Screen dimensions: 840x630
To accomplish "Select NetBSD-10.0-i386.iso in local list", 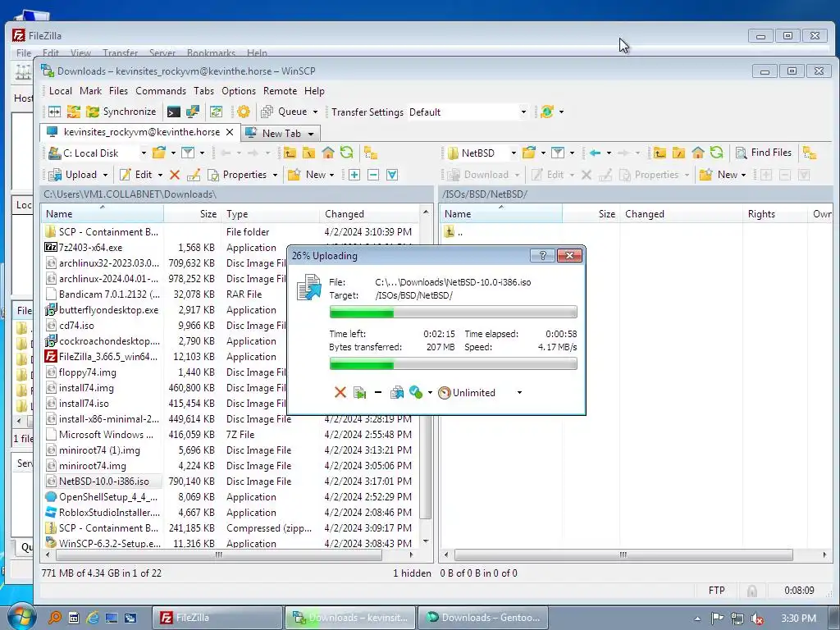I will click(103, 481).
